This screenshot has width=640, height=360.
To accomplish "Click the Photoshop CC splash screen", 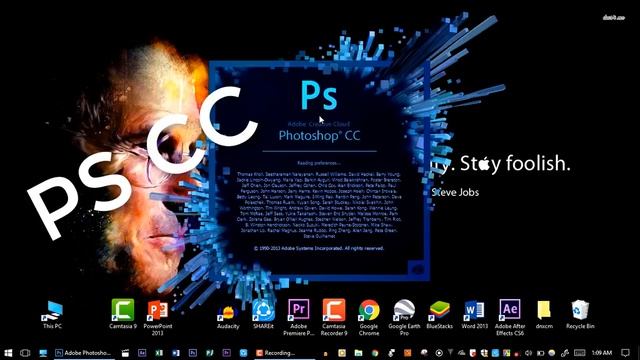I will point(319,171).
